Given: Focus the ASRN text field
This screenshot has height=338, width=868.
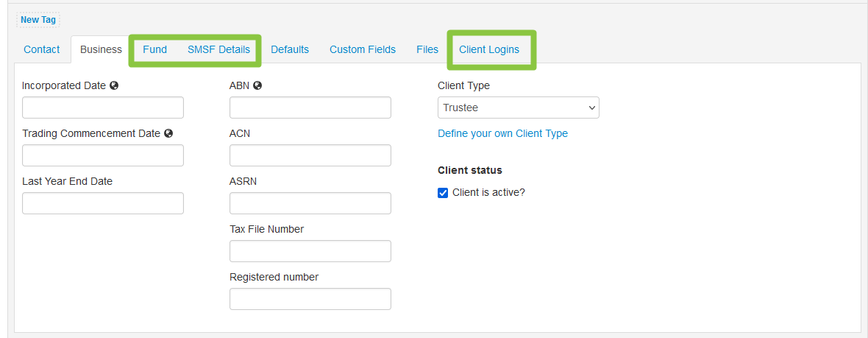Looking at the screenshot, I should point(310,203).
